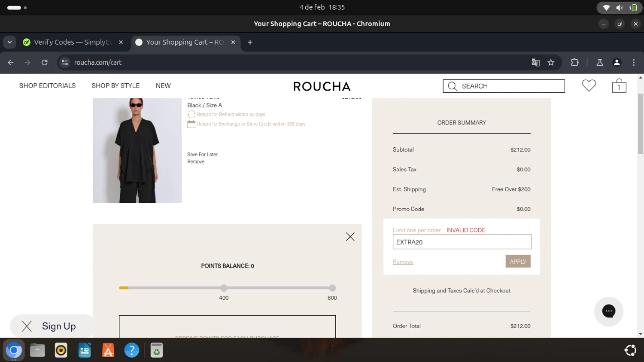
Task: Select the Your Shopping Cart tab
Action: click(x=185, y=42)
